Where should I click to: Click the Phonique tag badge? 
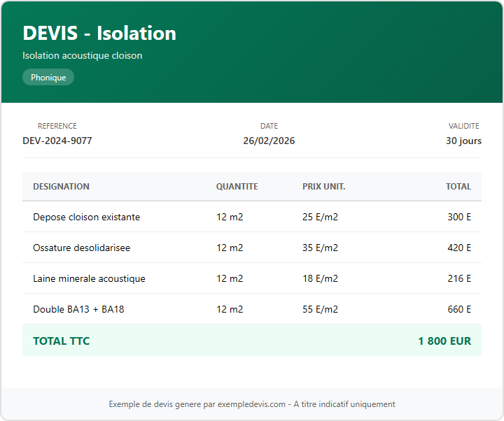tap(48, 78)
